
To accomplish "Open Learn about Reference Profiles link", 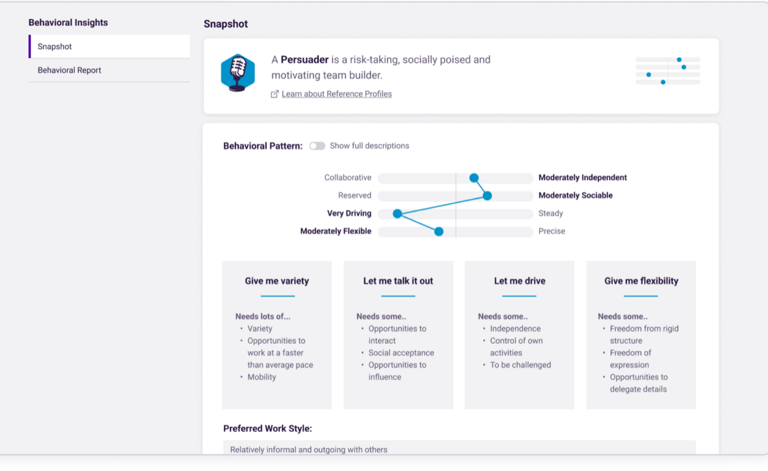I will coord(336,94).
